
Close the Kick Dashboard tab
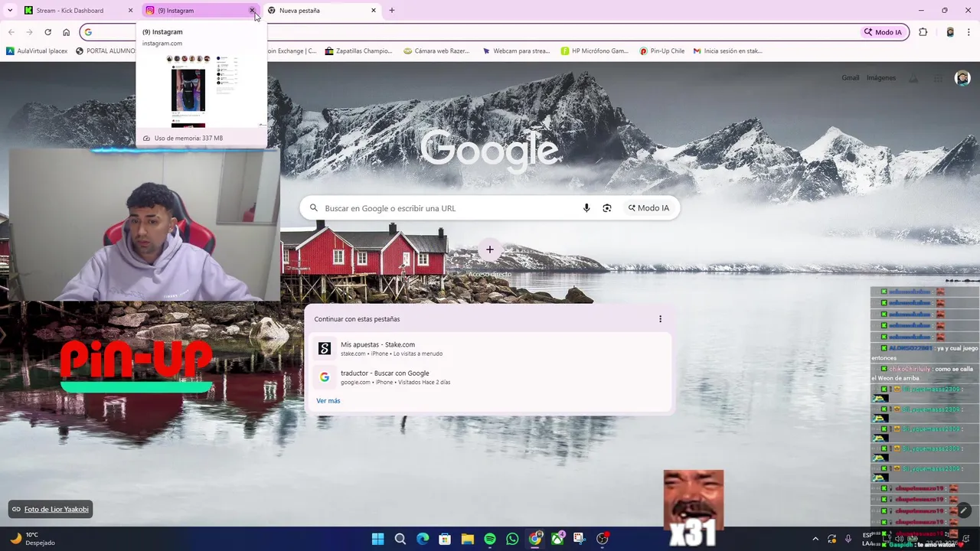click(x=130, y=11)
